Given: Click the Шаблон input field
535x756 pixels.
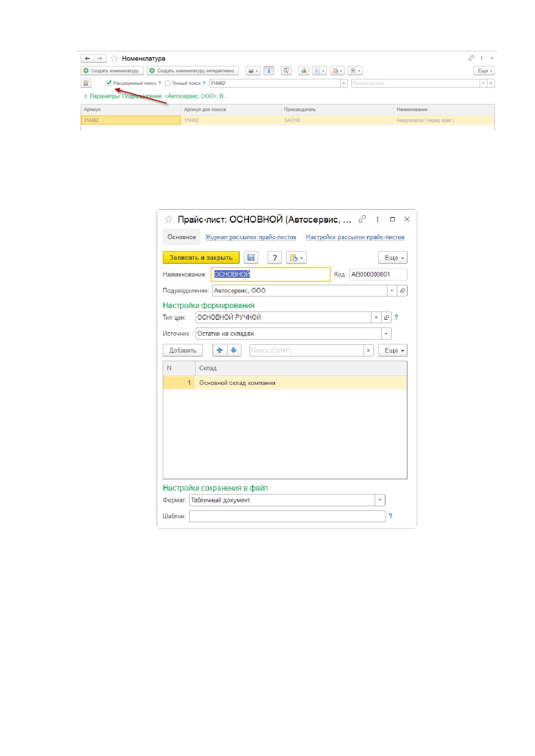Looking at the screenshot, I should pos(287,516).
